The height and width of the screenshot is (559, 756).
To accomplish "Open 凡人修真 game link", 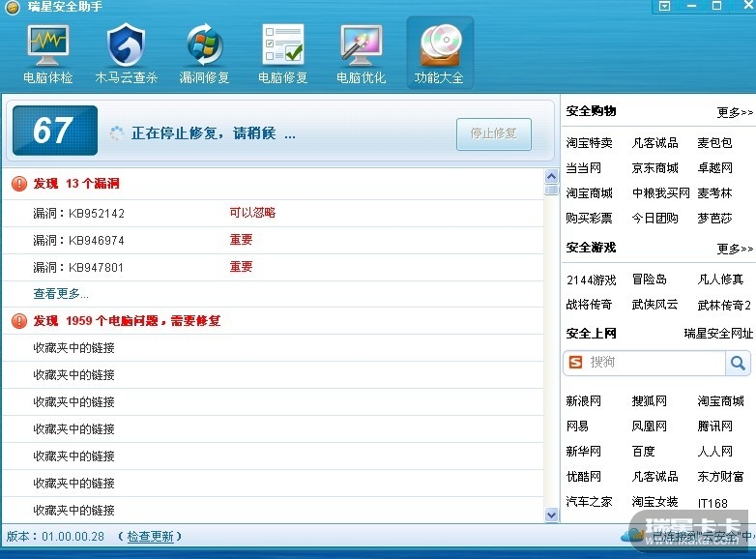I will click(720, 279).
